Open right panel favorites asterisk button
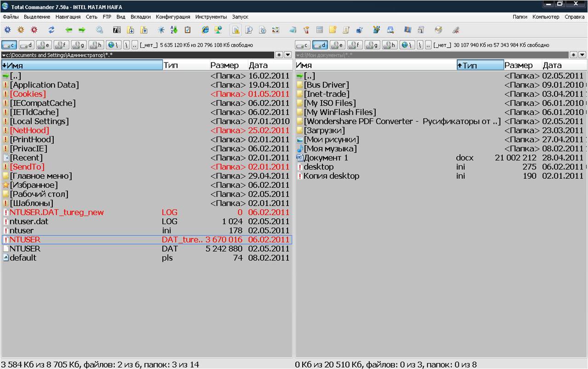Screen dimensions: 588x369 pyautogui.click(x=573, y=55)
